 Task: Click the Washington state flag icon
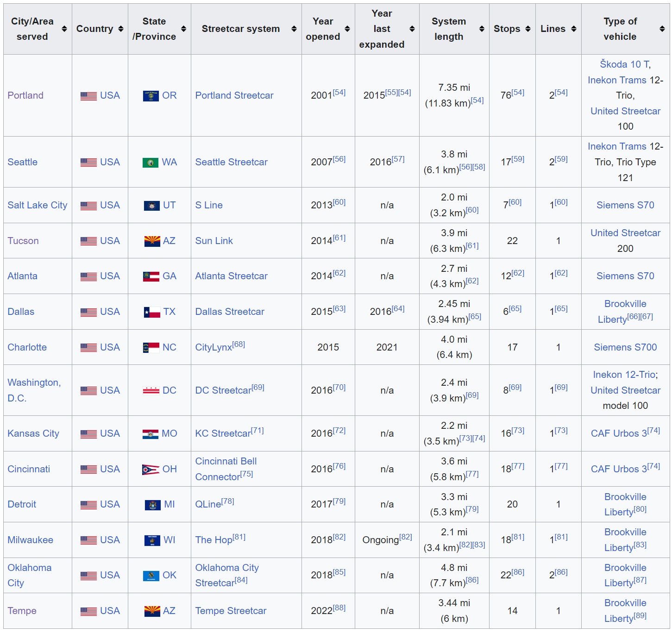150,163
